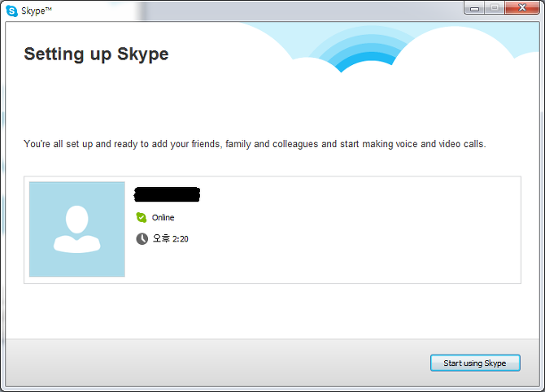Click the 'Online' status text
The image size is (545, 392).
[163, 217]
